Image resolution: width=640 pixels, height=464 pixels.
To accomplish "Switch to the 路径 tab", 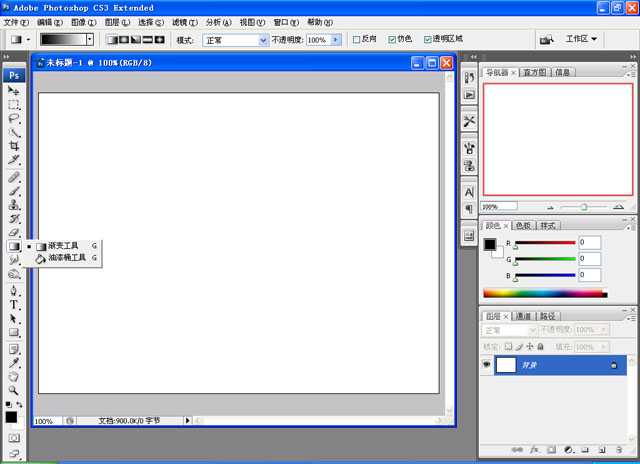I will 548,316.
